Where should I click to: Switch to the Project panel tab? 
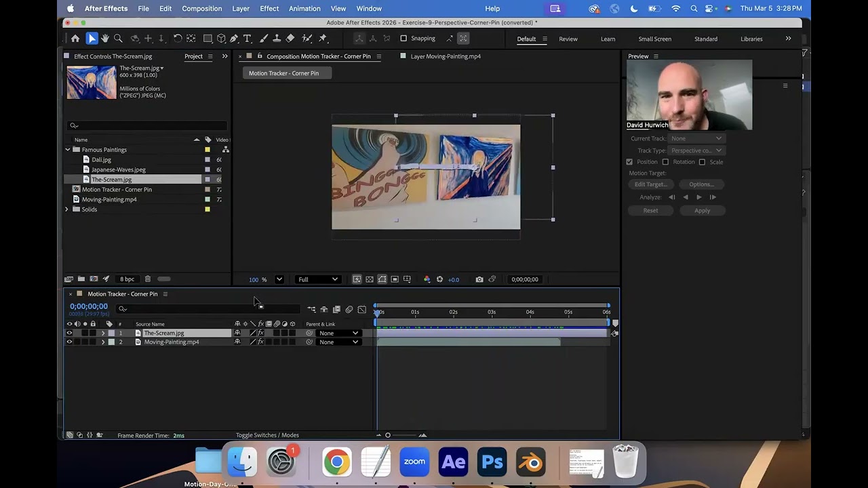[193, 56]
